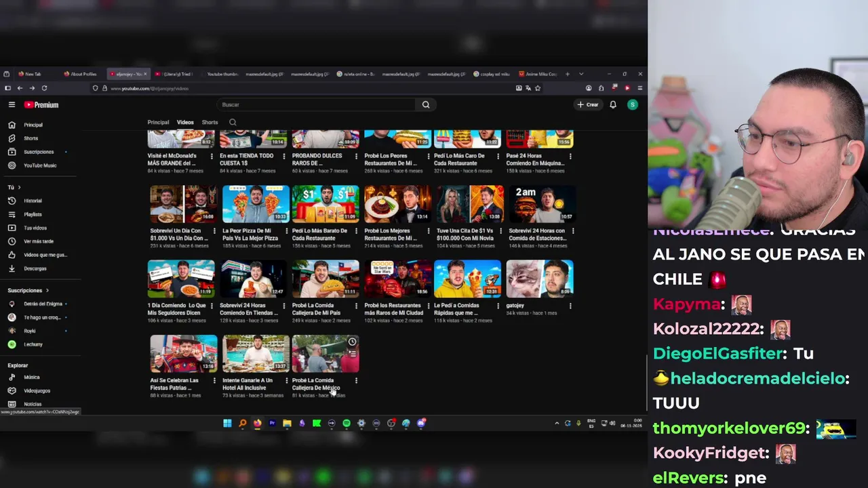
Task: Open the gatojey cat video thumbnail
Action: tap(540, 279)
